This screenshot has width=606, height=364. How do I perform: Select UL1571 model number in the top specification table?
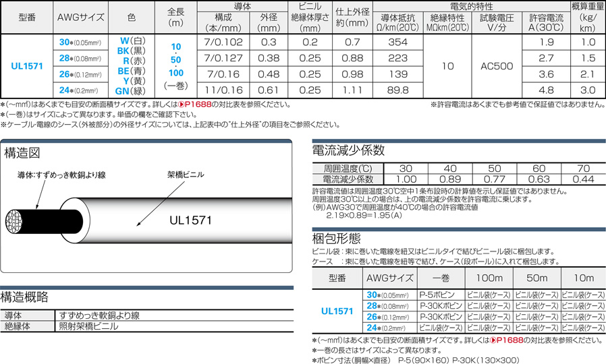27,67
